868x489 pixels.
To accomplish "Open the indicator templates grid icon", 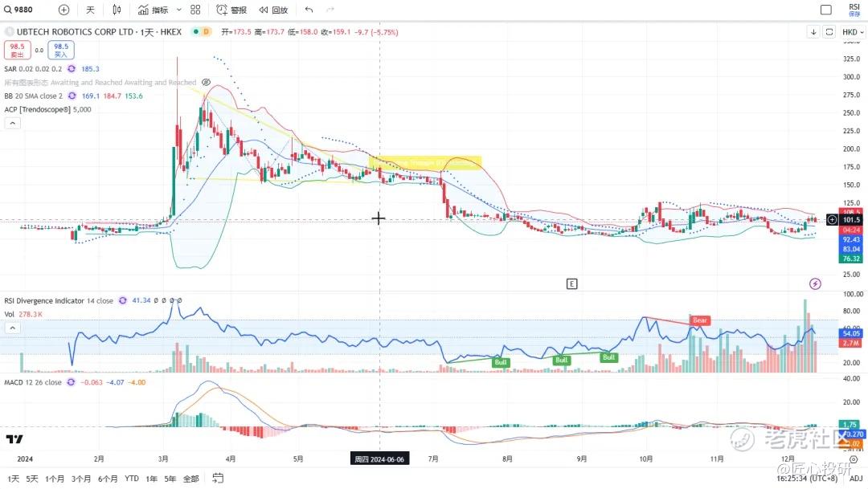I will pyautogui.click(x=195, y=10).
